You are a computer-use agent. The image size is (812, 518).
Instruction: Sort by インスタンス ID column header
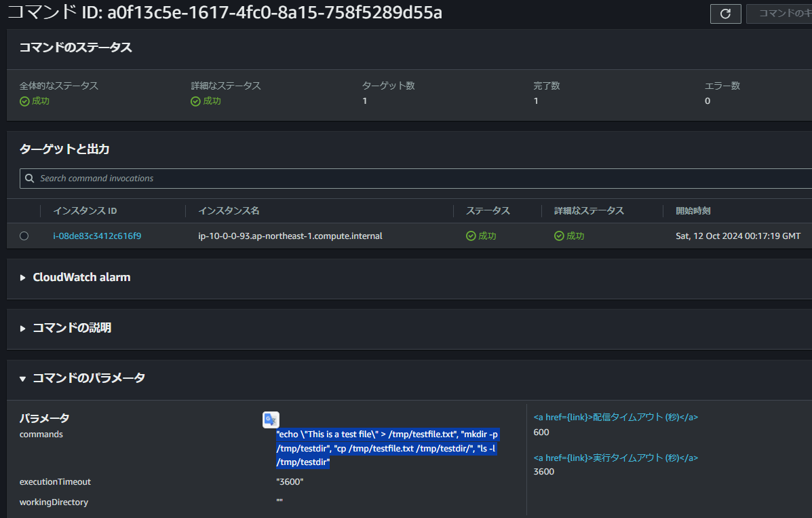tap(85, 211)
